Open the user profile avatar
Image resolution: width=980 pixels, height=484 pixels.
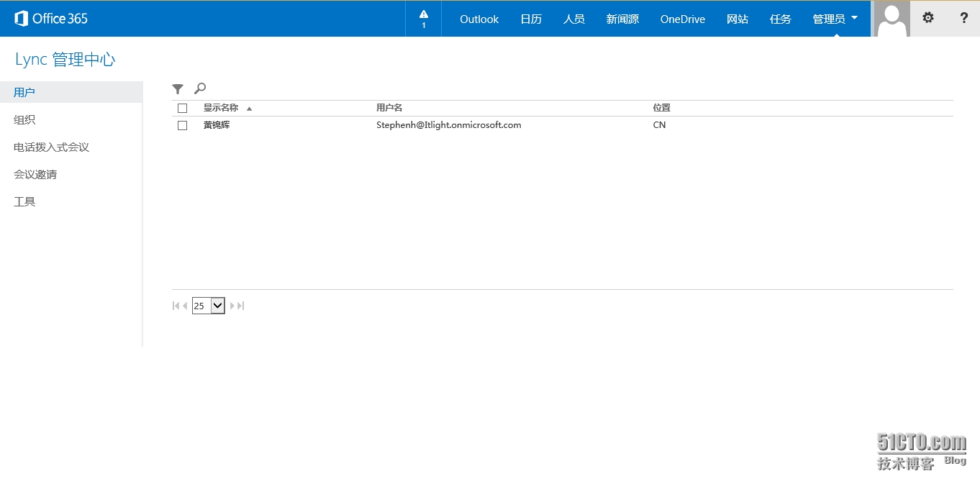(x=891, y=19)
